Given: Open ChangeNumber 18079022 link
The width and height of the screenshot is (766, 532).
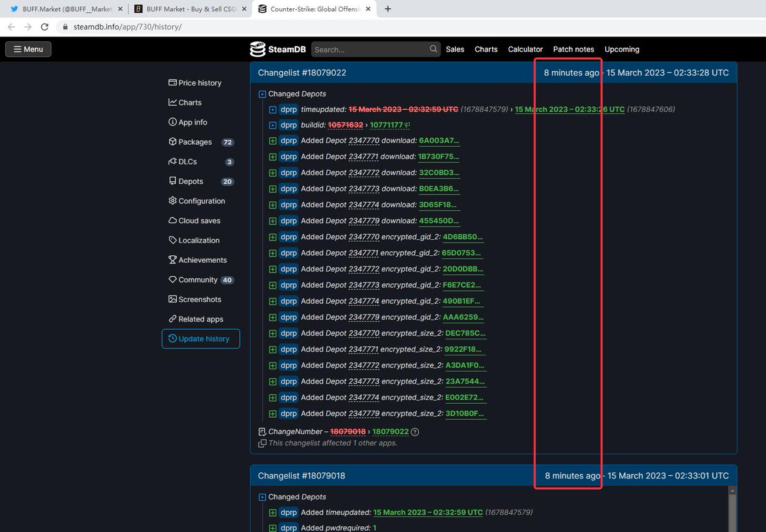Looking at the screenshot, I should 390,432.
